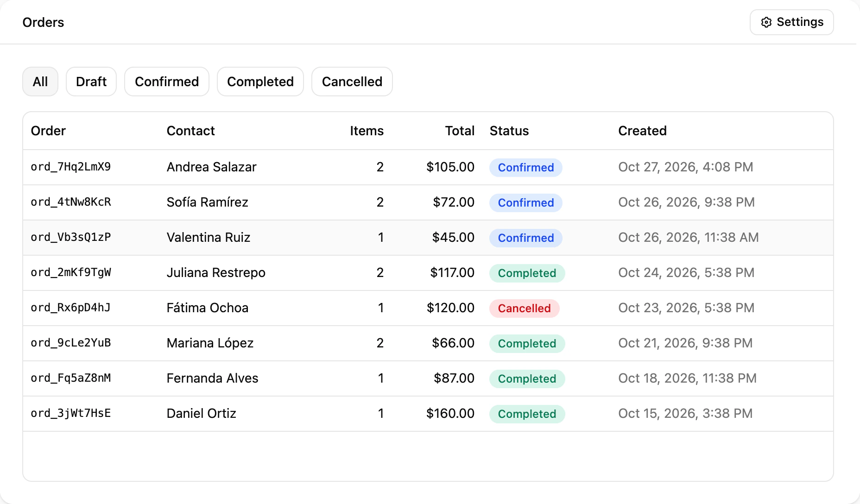Click date Oct 27, 2026, 4:08 PM
This screenshot has width=860, height=504.
tap(686, 167)
